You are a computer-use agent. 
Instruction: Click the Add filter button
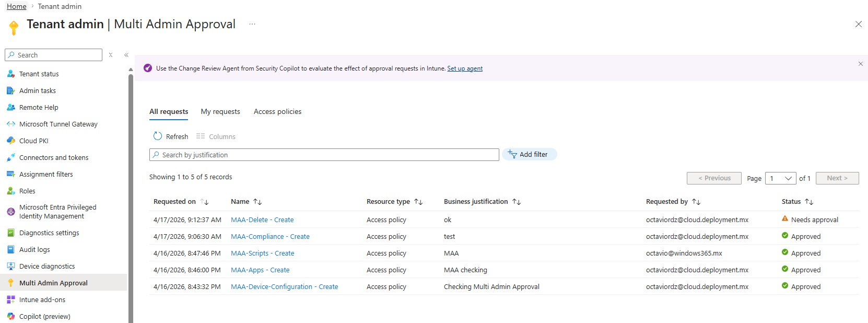click(x=530, y=154)
